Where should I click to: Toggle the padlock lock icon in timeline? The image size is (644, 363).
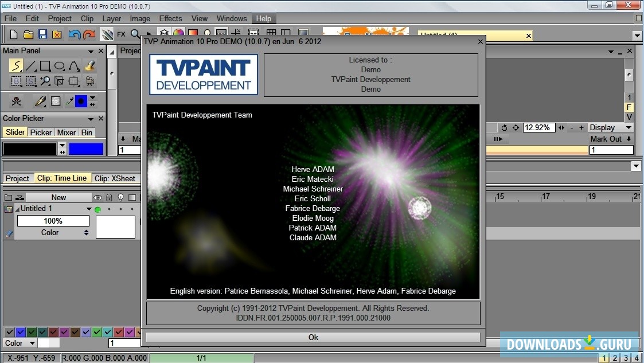pyautogui.click(x=109, y=197)
